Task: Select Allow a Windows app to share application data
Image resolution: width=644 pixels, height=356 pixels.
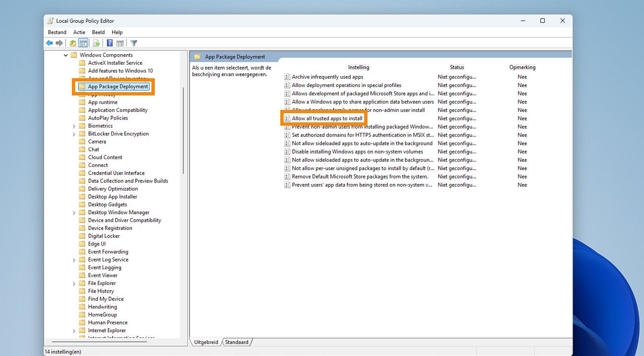Action: coord(363,102)
